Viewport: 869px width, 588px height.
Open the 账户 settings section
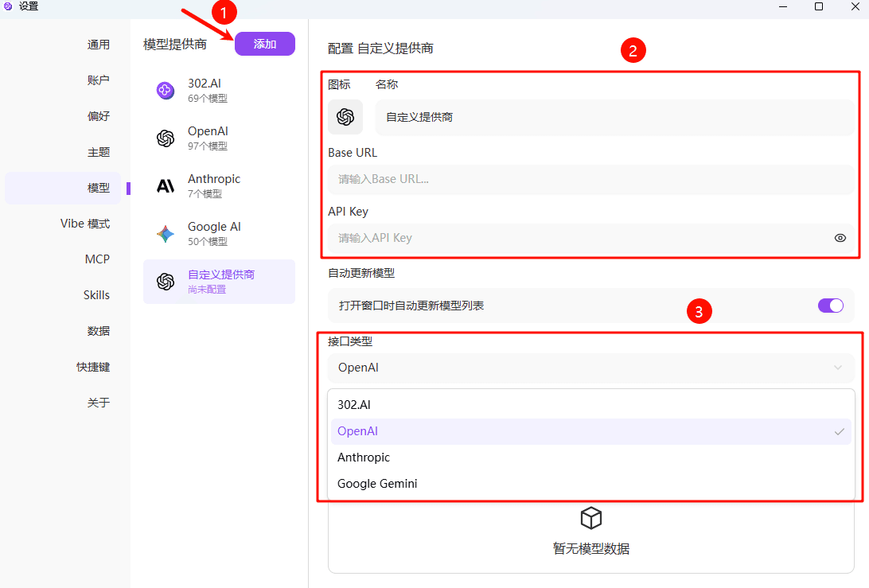[x=98, y=80]
